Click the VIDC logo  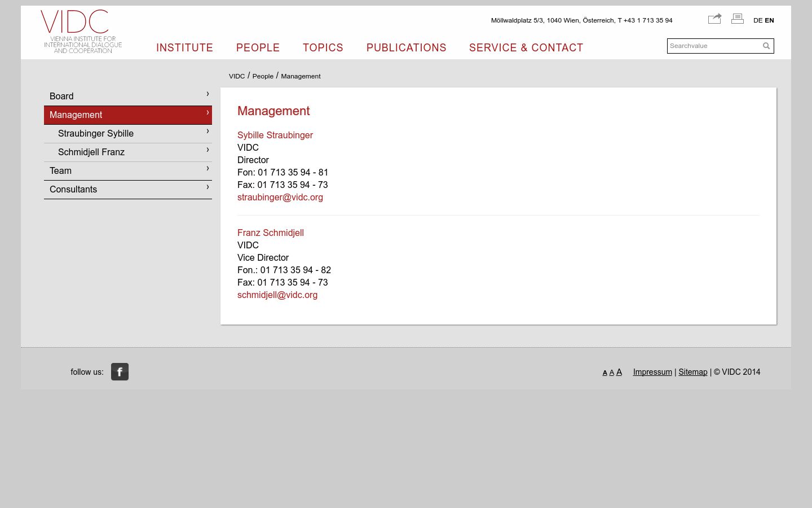tap(82, 32)
